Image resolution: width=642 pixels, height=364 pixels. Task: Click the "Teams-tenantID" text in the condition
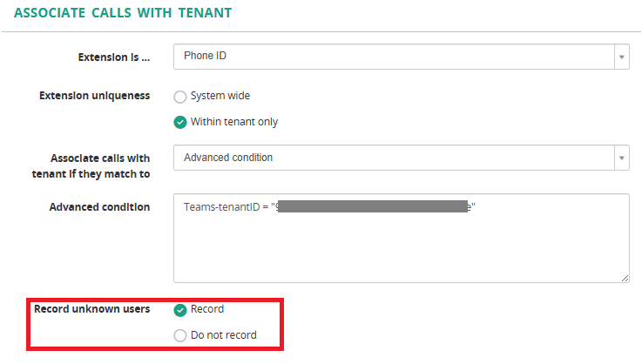(x=221, y=207)
